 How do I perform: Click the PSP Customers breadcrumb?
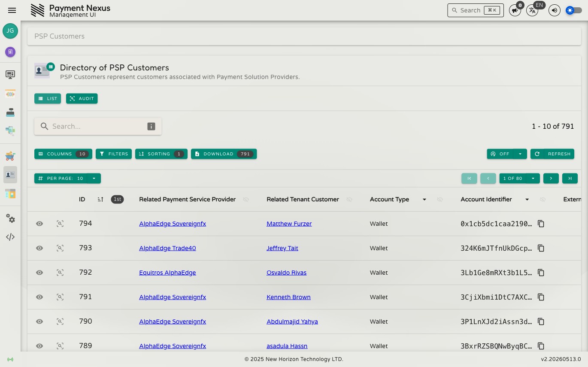pyautogui.click(x=59, y=36)
